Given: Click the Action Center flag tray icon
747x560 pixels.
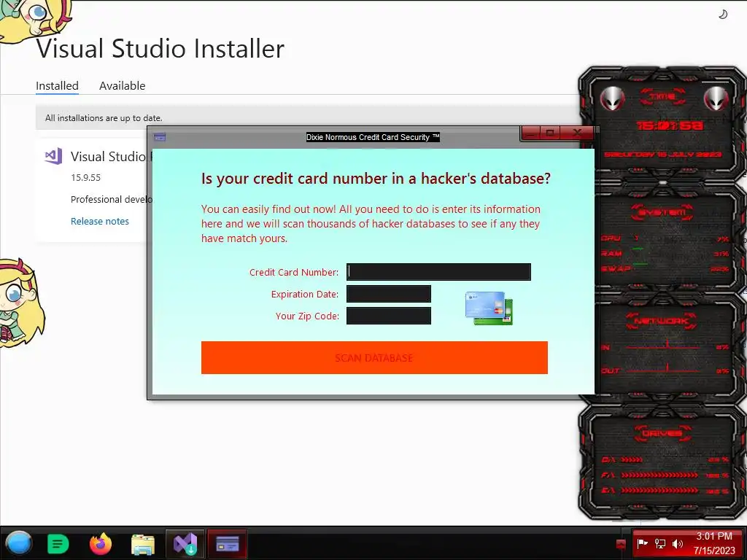Looking at the screenshot, I should click(x=642, y=543).
